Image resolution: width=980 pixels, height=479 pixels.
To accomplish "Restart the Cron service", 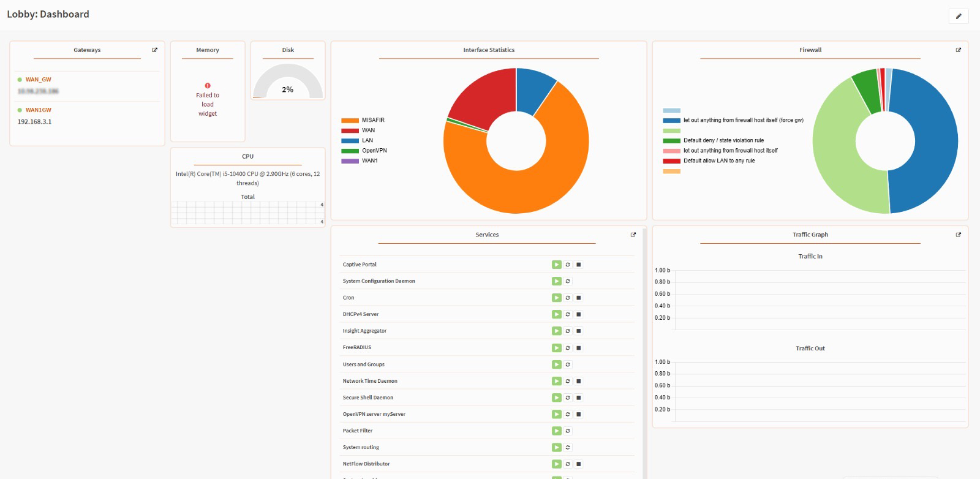I will point(568,298).
